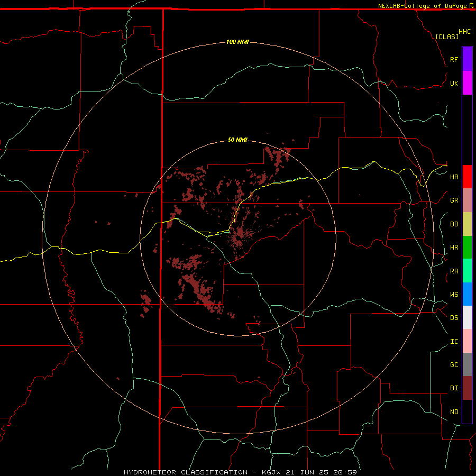Screen dimensions: 476x476
Task: Click the RA legend label
Action: click(454, 271)
